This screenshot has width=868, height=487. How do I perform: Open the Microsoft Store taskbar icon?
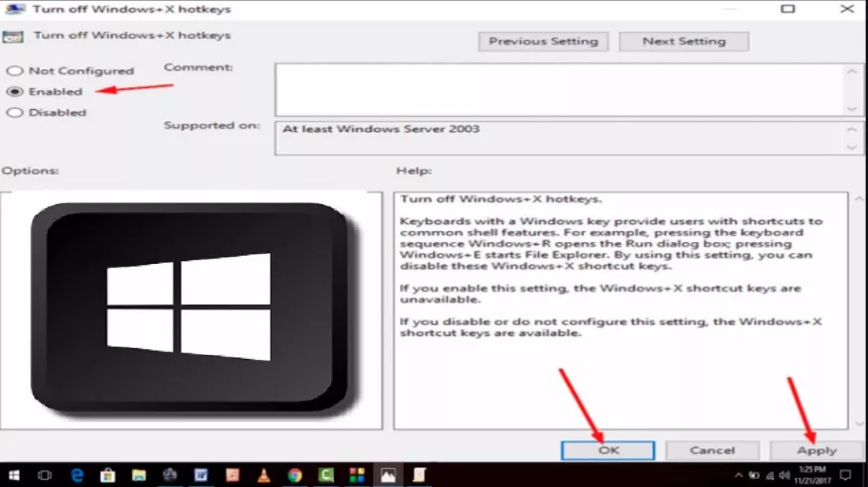pos(107,475)
